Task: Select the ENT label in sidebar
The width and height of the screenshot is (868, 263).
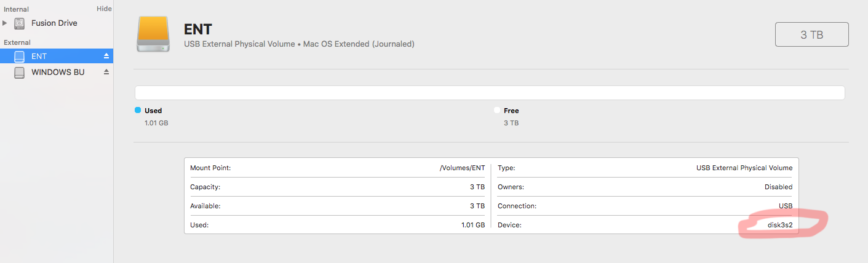Action: (39, 57)
